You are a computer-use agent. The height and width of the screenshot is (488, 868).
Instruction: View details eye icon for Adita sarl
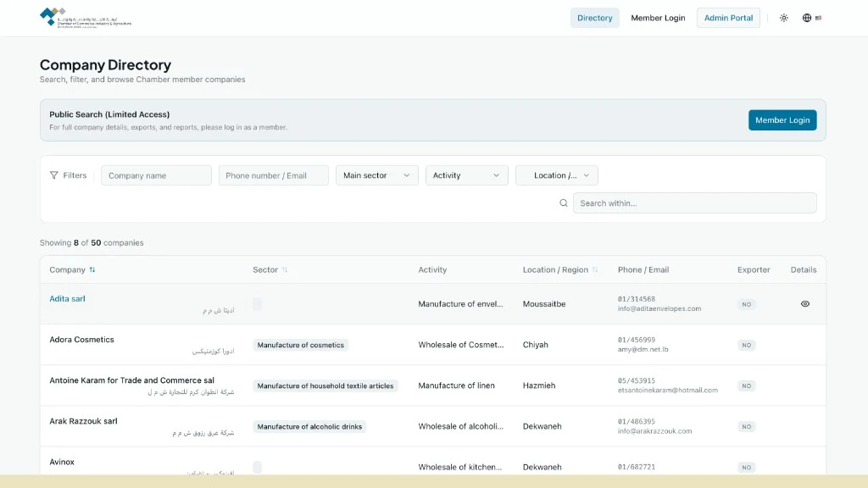pyautogui.click(x=805, y=304)
